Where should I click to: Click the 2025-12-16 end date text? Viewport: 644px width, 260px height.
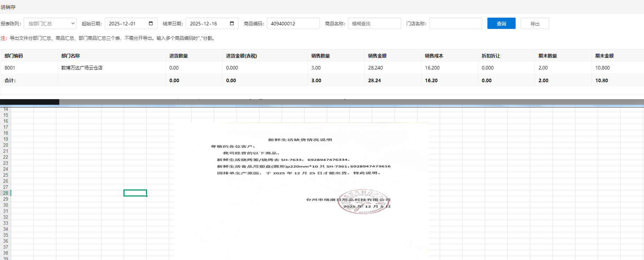(x=203, y=24)
